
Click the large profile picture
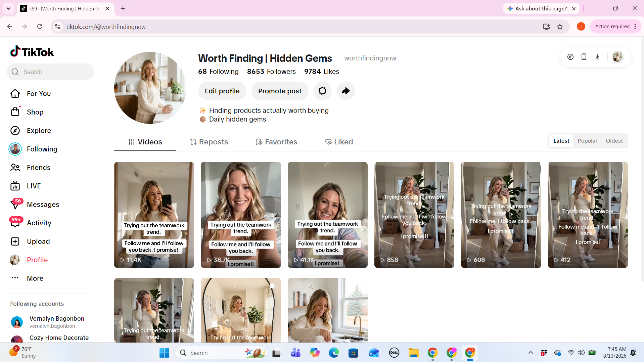tap(150, 88)
